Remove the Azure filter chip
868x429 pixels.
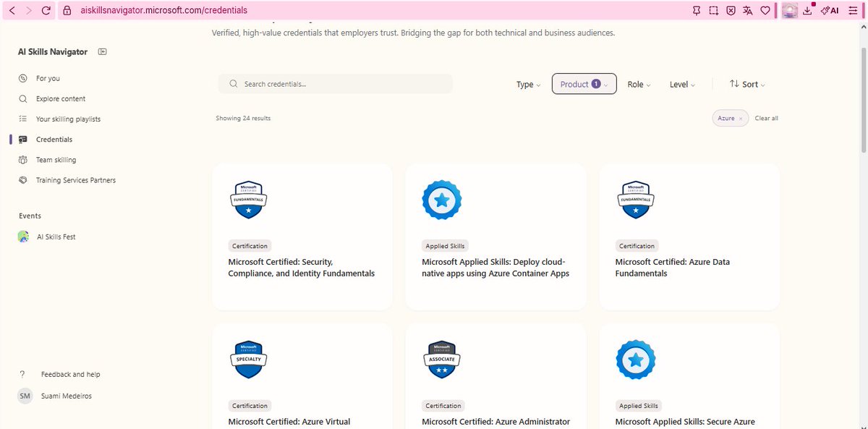point(741,119)
